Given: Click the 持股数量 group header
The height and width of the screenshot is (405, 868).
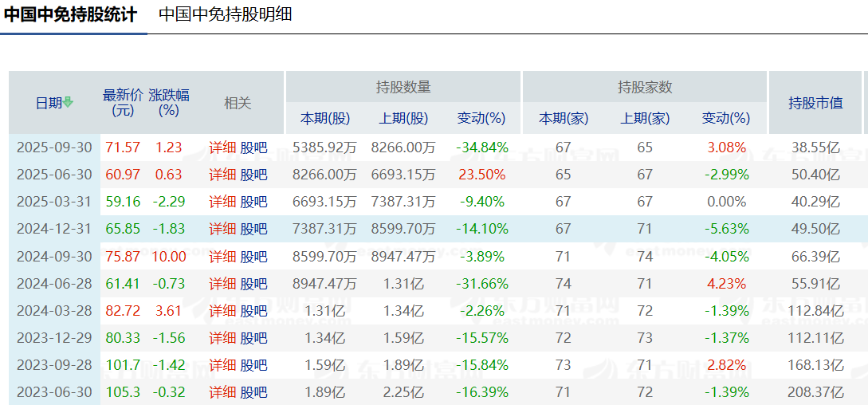Looking at the screenshot, I should click(403, 86).
